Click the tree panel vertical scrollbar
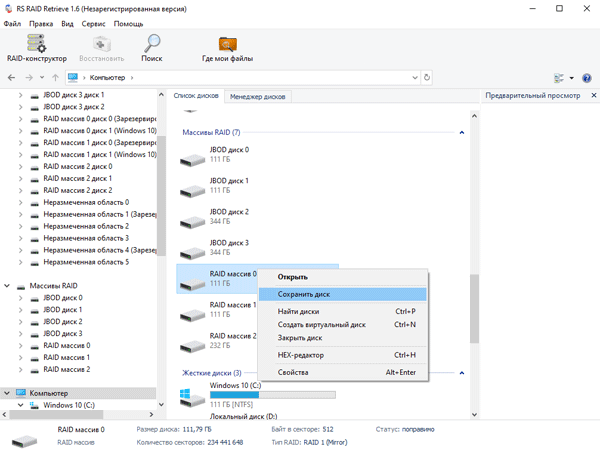600x453 pixels. [x=161, y=196]
